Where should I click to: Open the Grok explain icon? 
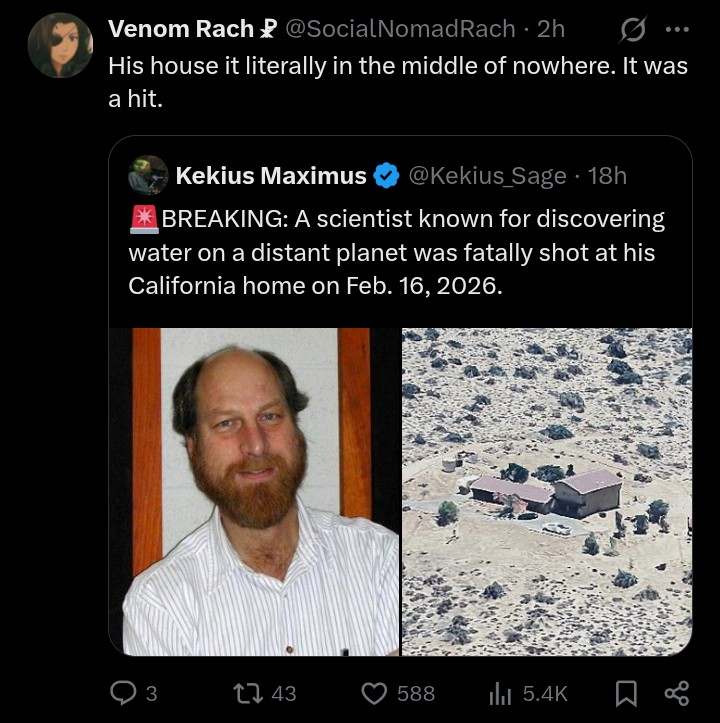click(632, 31)
